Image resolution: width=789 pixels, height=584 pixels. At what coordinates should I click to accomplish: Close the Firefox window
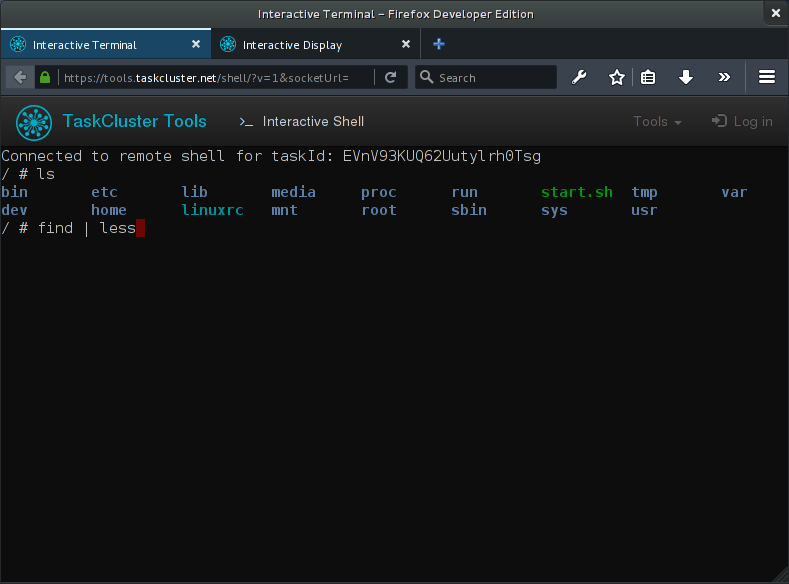pyautogui.click(x=776, y=13)
